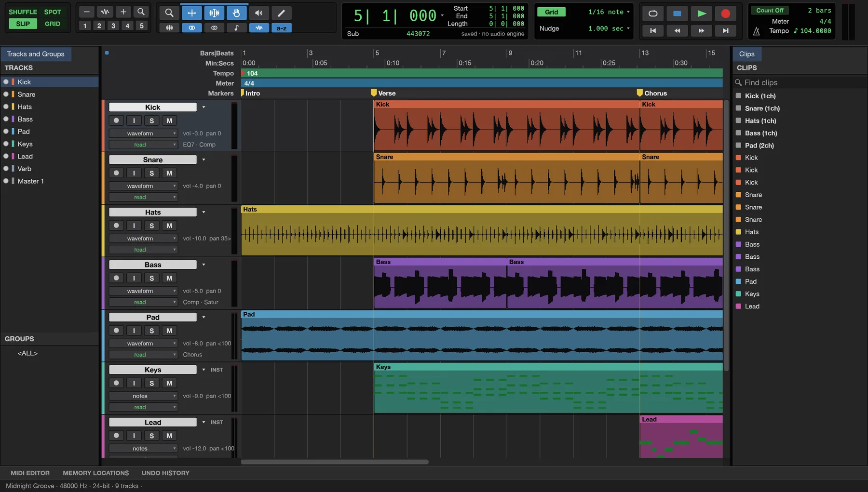This screenshot has width=868, height=492.
Task: Open the Kick track name options arrow
Action: [203, 107]
